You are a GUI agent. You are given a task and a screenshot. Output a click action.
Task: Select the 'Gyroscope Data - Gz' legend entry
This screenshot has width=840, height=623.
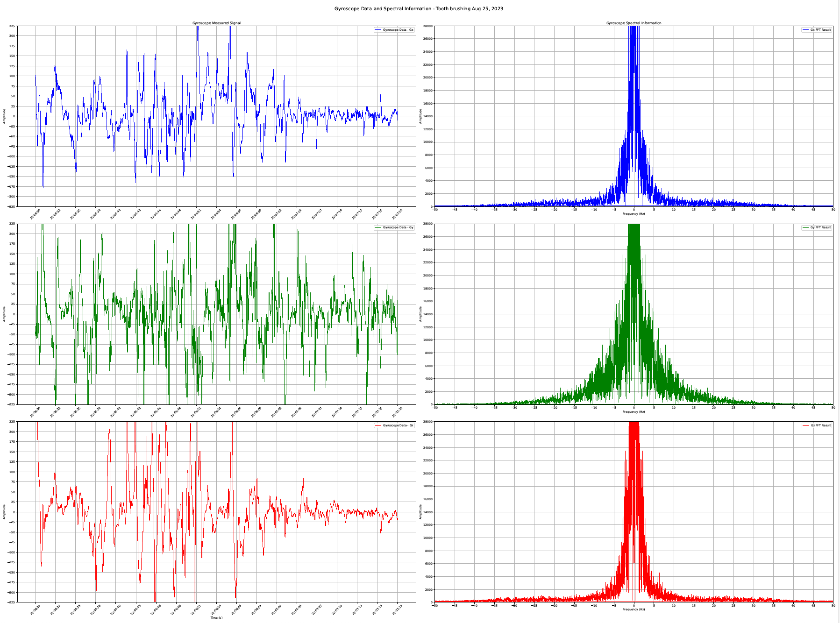[398, 425]
